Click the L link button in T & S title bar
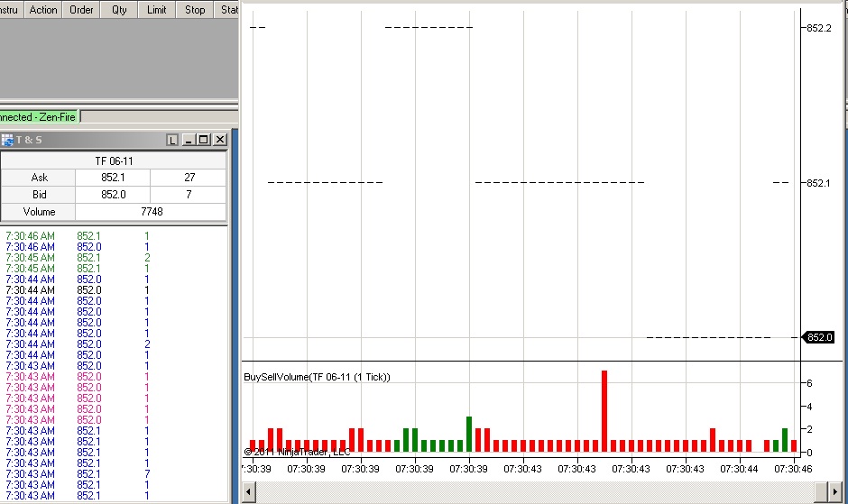Screen dimensions: 848x504 [x=172, y=140]
